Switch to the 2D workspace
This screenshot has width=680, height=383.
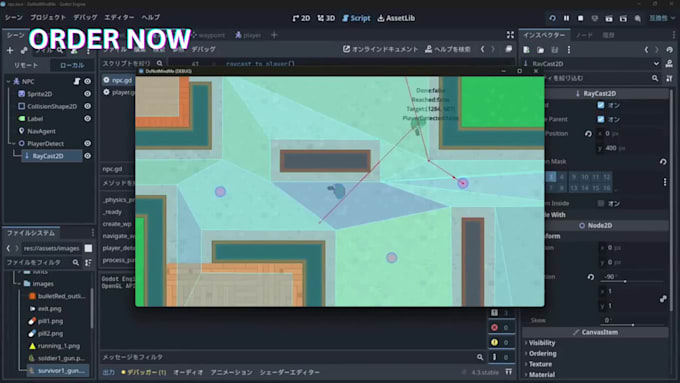(x=301, y=18)
